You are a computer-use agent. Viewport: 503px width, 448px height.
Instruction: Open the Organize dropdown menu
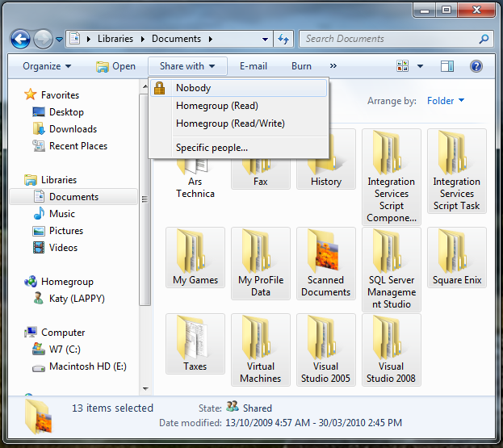point(47,66)
